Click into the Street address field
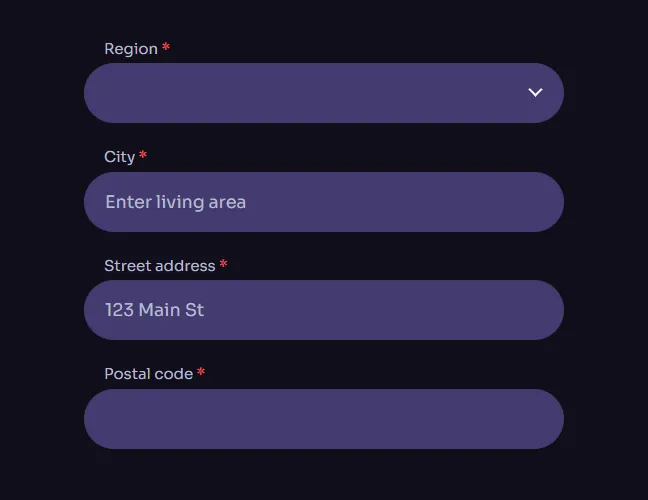Image resolution: width=648 pixels, height=500 pixels. click(x=323, y=310)
